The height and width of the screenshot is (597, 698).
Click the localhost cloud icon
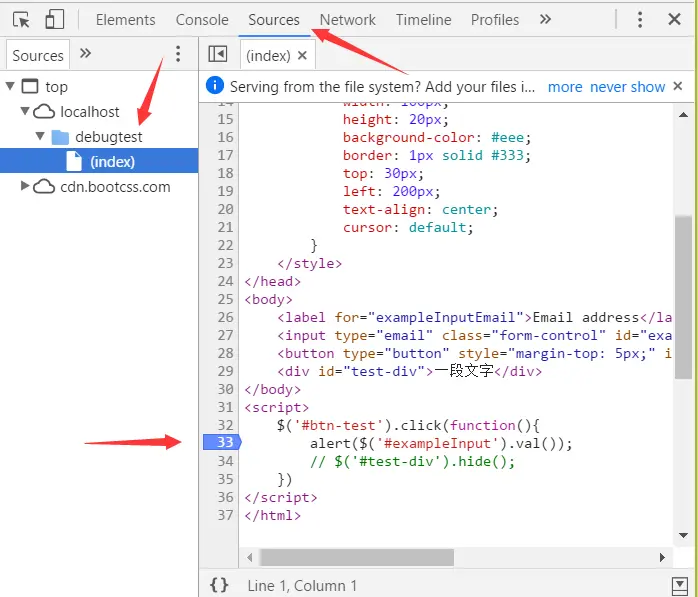click(44, 111)
